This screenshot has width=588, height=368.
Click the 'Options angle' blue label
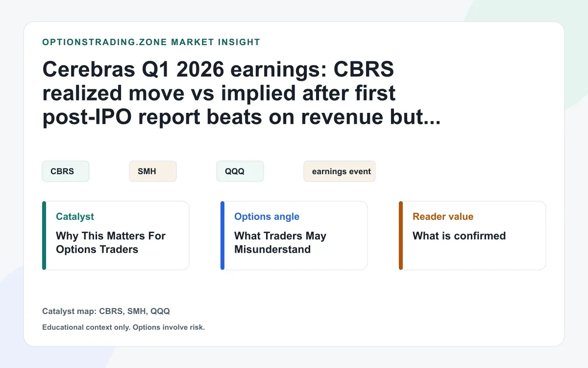(267, 216)
